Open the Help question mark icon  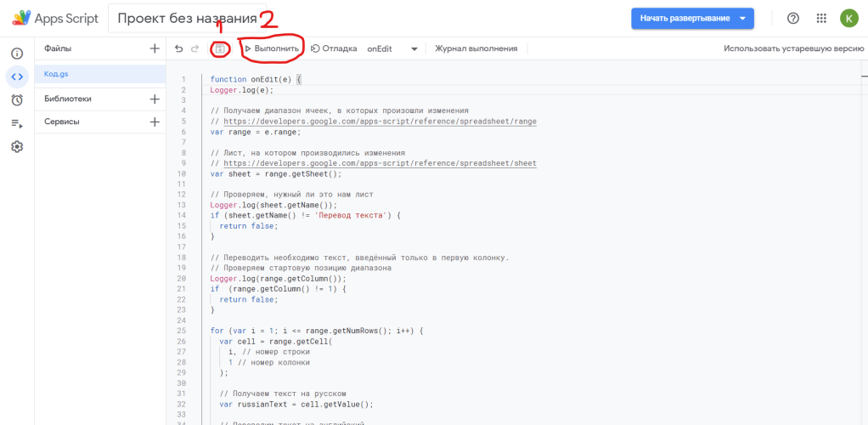point(793,19)
